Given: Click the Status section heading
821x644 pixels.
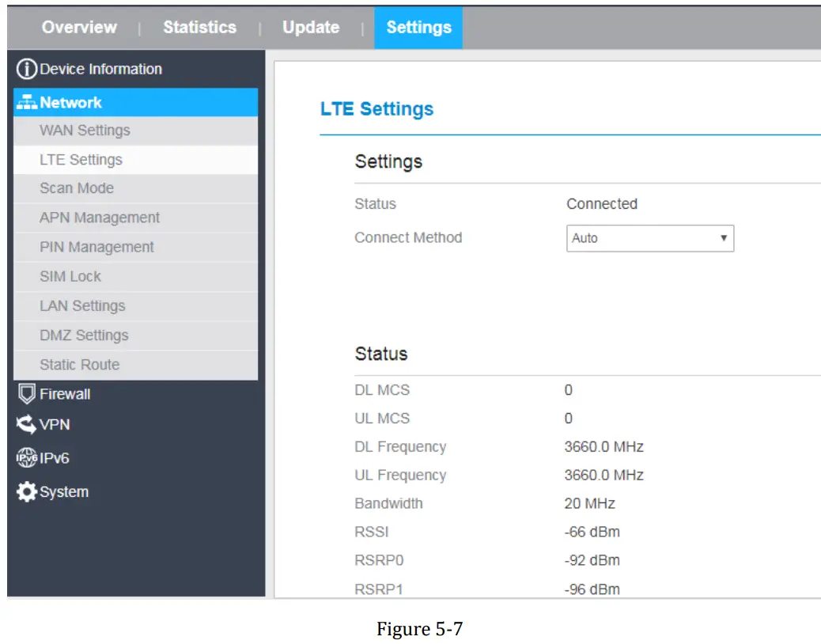Looking at the screenshot, I should coord(381,354).
